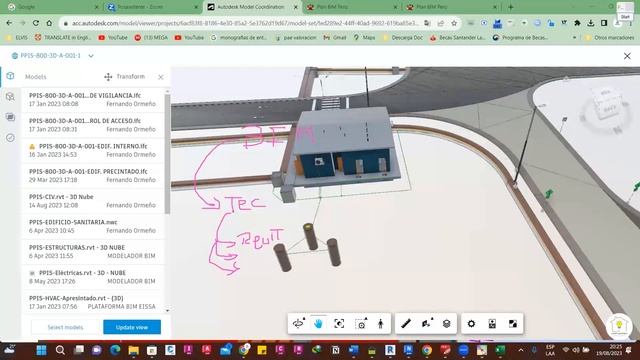This screenshot has width=640, height=360.
Task: Select PPIS-CIV.rvt - 3D Nube model
Action: point(93,201)
